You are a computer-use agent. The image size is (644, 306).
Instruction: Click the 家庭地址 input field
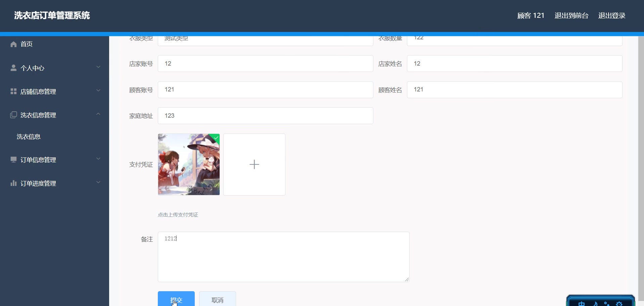coord(266,116)
